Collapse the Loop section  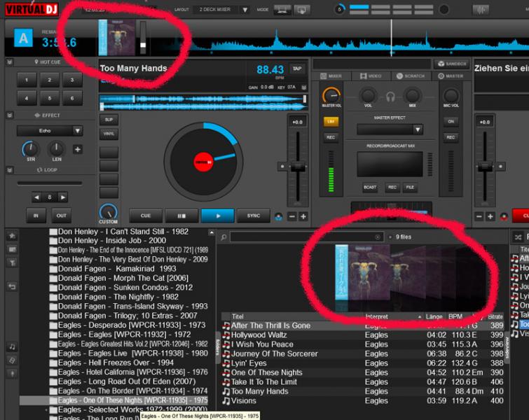coord(9,170)
